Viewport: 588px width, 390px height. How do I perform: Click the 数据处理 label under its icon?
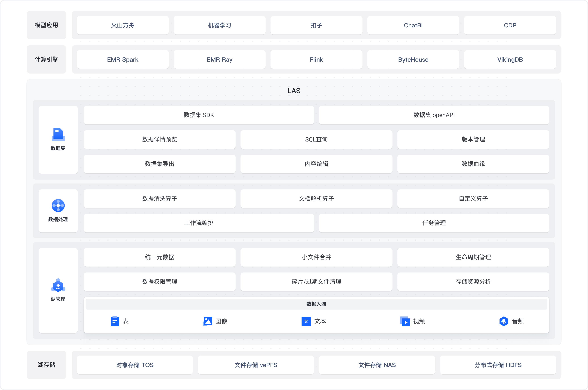point(58,219)
